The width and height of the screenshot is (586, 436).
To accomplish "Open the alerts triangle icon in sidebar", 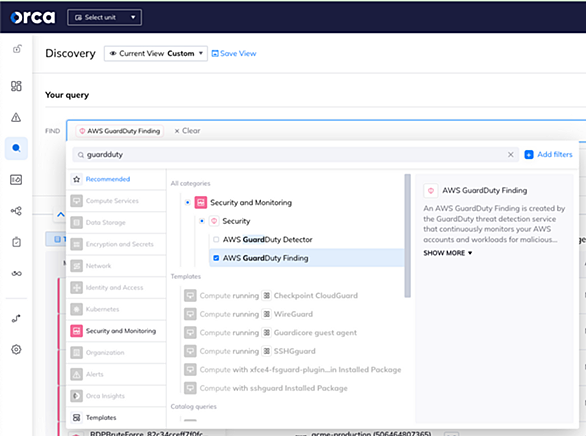I will point(16,117).
